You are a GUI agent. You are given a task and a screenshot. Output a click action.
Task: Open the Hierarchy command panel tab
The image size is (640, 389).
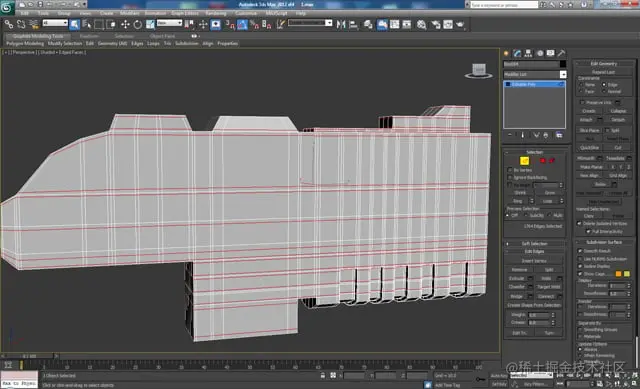click(x=529, y=53)
